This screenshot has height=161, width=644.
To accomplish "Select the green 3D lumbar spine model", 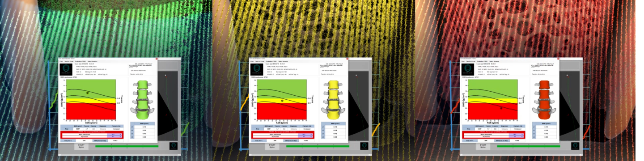I will tap(141, 100).
